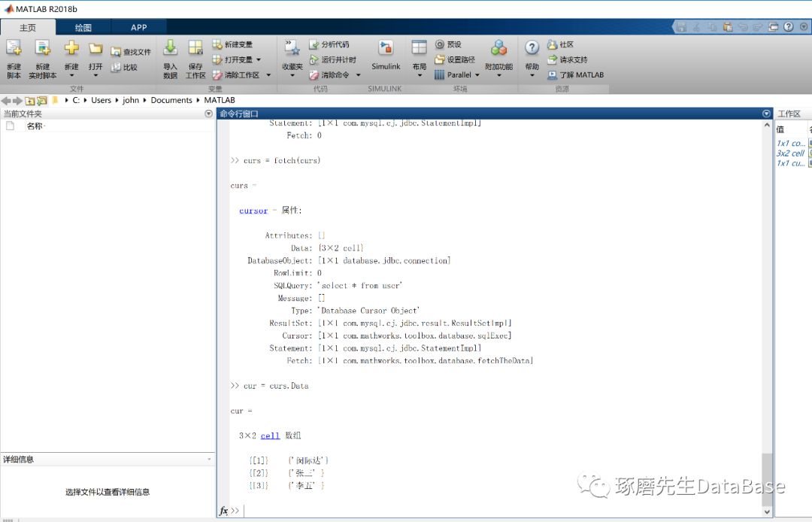The height and width of the screenshot is (522, 812).
Task: Click john in the folder path
Action: click(131, 101)
